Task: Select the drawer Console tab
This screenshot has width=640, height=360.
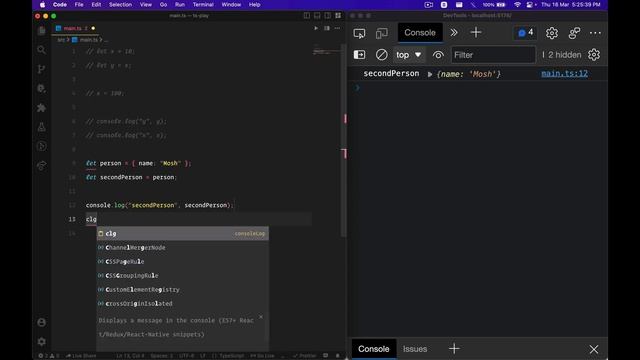Action: 373,349
